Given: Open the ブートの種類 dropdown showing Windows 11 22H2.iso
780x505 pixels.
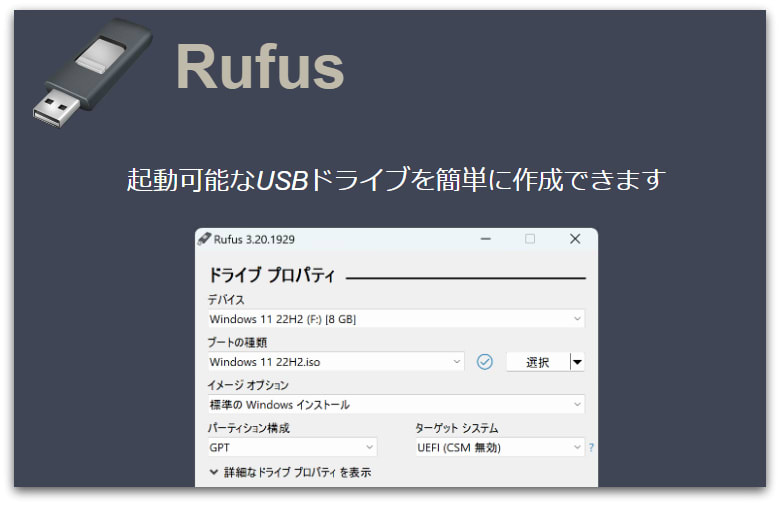Looking at the screenshot, I should tap(336, 362).
